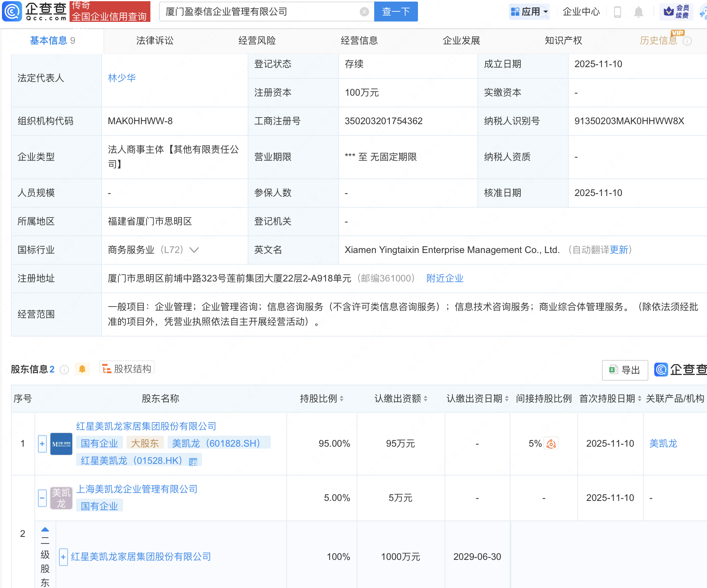The image size is (707, 588).
Task: Click the shareholder monitoring bell icon
Action: pyautogui.click(x=82, y=369)
